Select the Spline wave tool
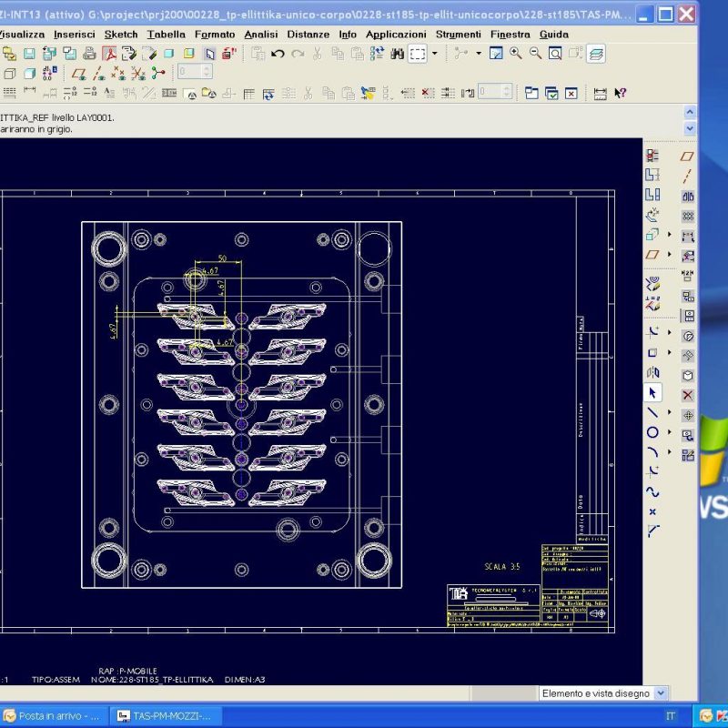Image resolution: width=728 pixels, height=728 pixels. (x=652, y=491)
